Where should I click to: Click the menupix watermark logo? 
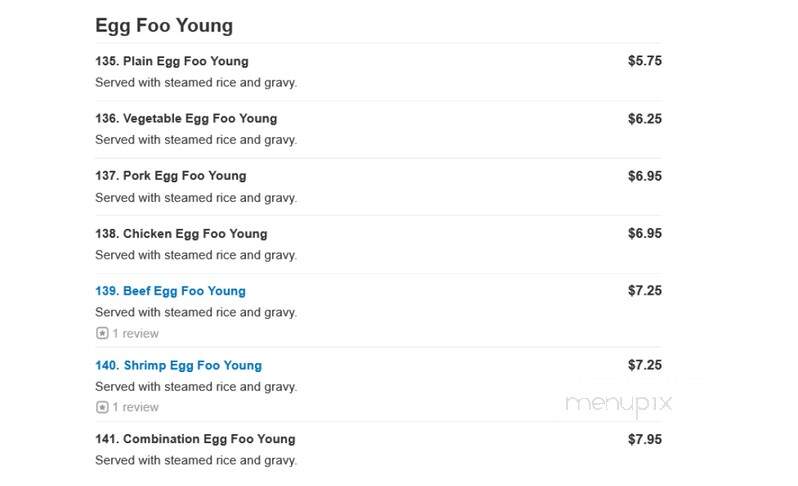[x=618, y=405]
